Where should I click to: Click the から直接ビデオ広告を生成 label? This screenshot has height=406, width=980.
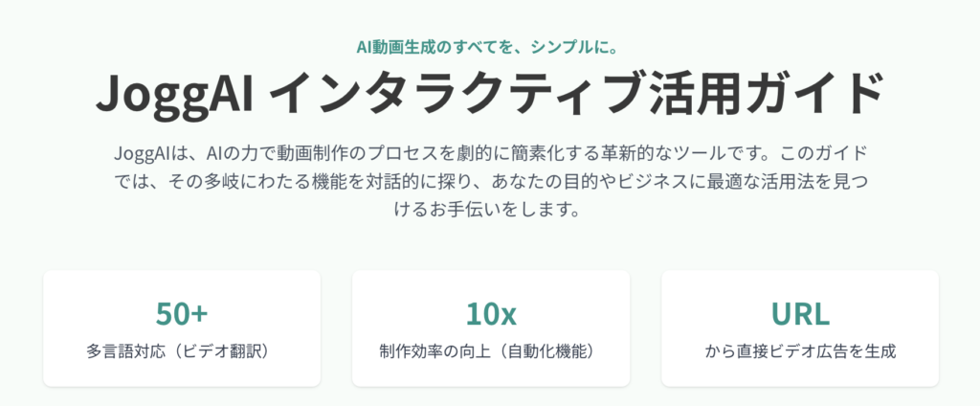(801, 351)
